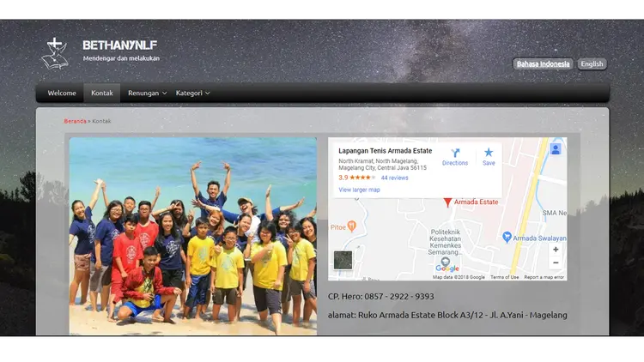Click the group beach photo
Screen dimensions: 644x362
[192, 235]
